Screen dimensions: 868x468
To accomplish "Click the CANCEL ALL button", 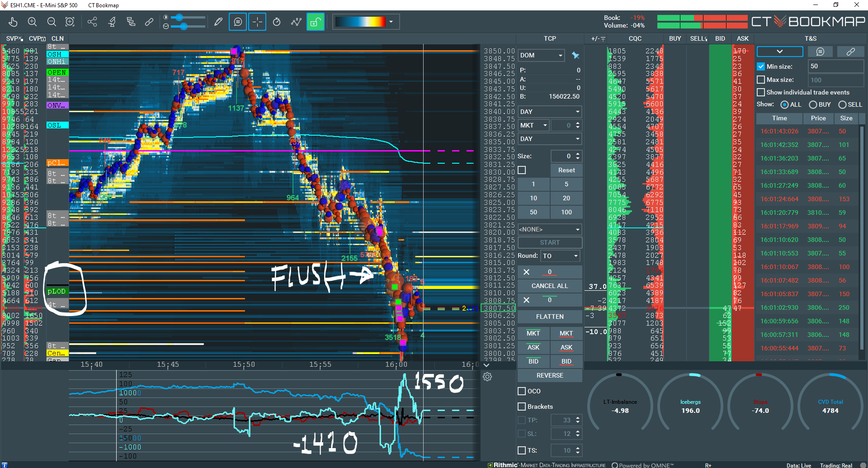I will click(550, 286).
